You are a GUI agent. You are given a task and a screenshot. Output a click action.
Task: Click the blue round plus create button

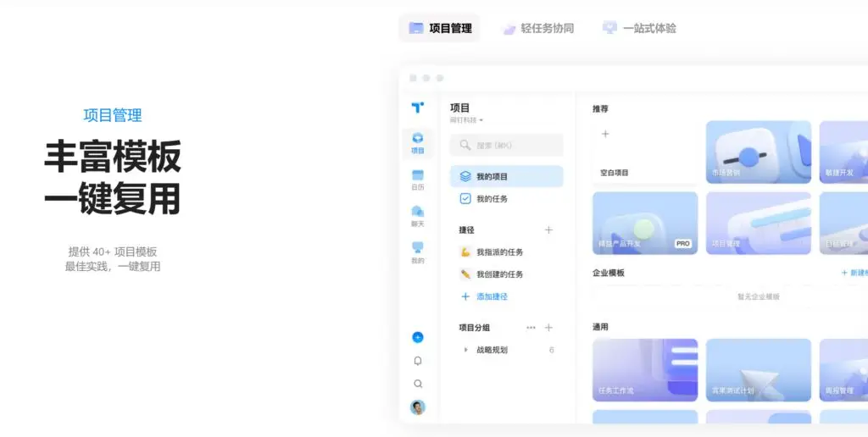(418, 337)
